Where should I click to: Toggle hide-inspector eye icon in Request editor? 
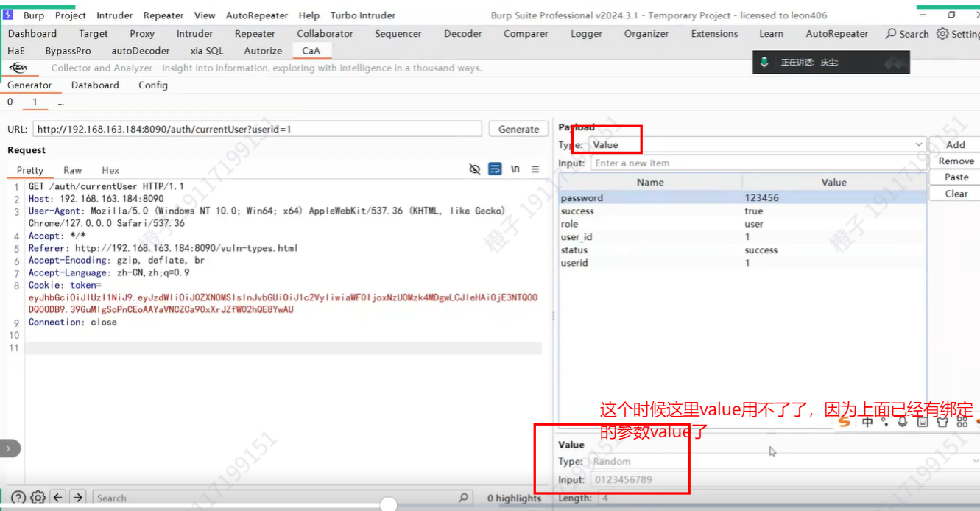pyautogui.click(x=475, y=169)
